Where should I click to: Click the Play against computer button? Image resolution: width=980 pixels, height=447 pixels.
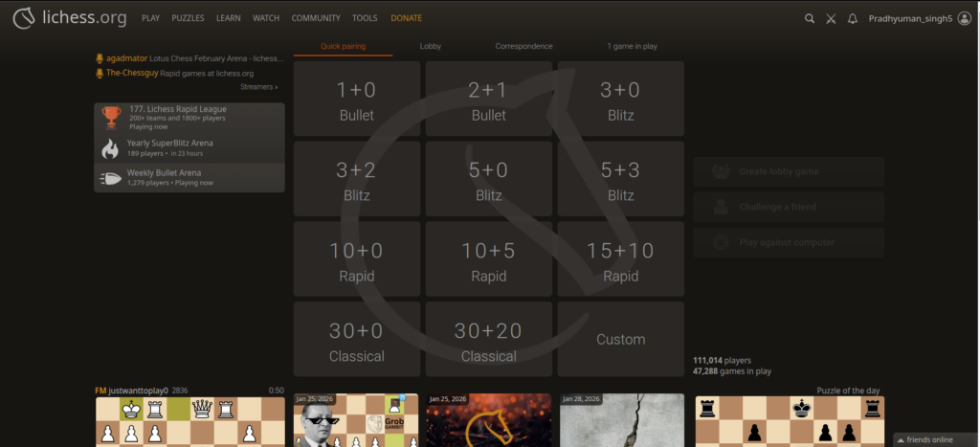[789, 242]
